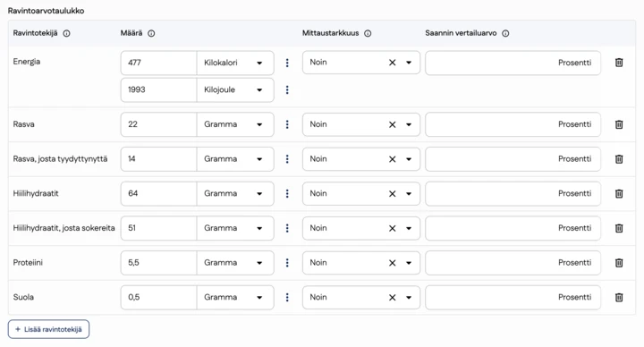Open the Kilojoule unit dropdown

(235, 90)
